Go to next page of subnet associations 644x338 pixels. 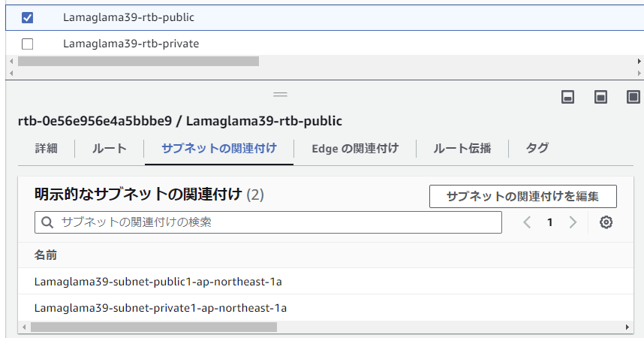573,222
